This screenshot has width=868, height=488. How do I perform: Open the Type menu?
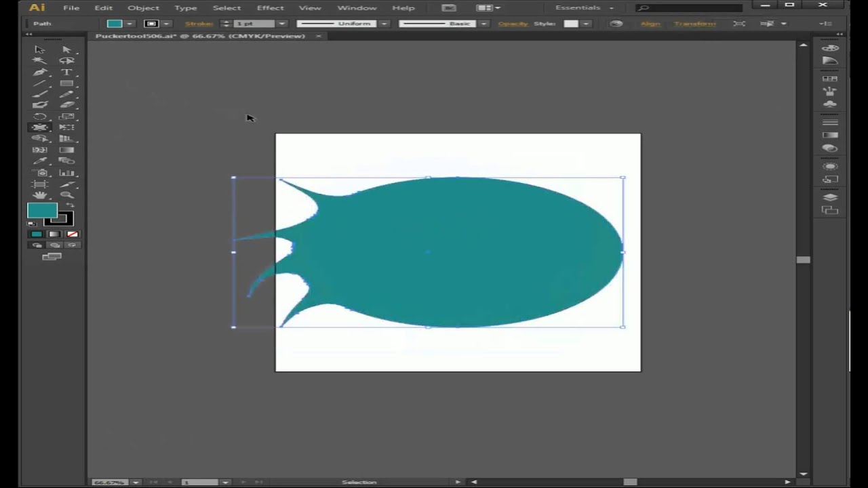(x=185, y=7)
